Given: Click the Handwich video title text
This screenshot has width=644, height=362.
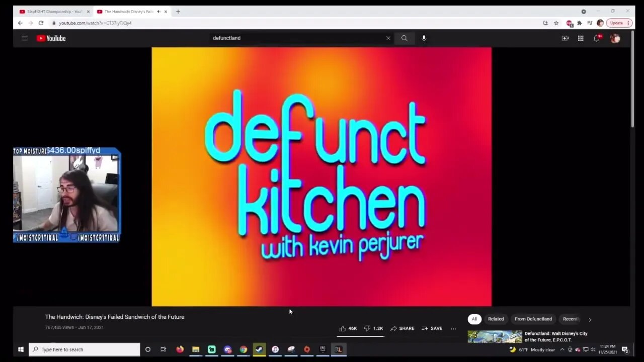Looking at the screenshot, I should (x=115, y=317).
